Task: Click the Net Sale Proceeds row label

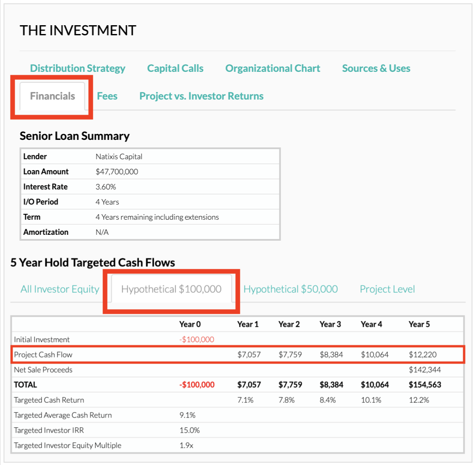Action: [x=43, y=370]
